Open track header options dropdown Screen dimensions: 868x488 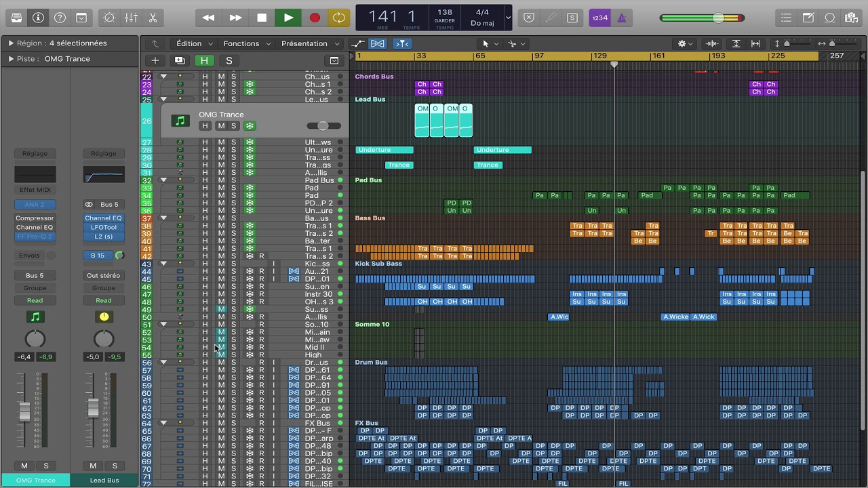[334, 60]
